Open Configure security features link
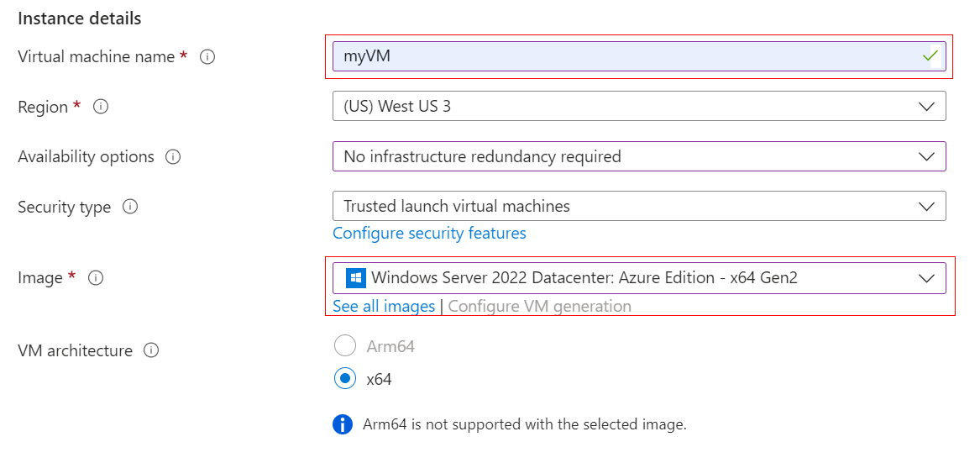Image resolution: width=980 pixels, height=463 pixels. [x=429, y=233]
